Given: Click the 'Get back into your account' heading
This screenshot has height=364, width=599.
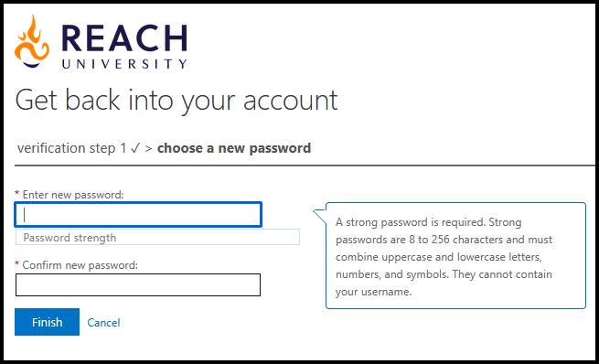Looking at the screenshot, I should pos(176,101).
